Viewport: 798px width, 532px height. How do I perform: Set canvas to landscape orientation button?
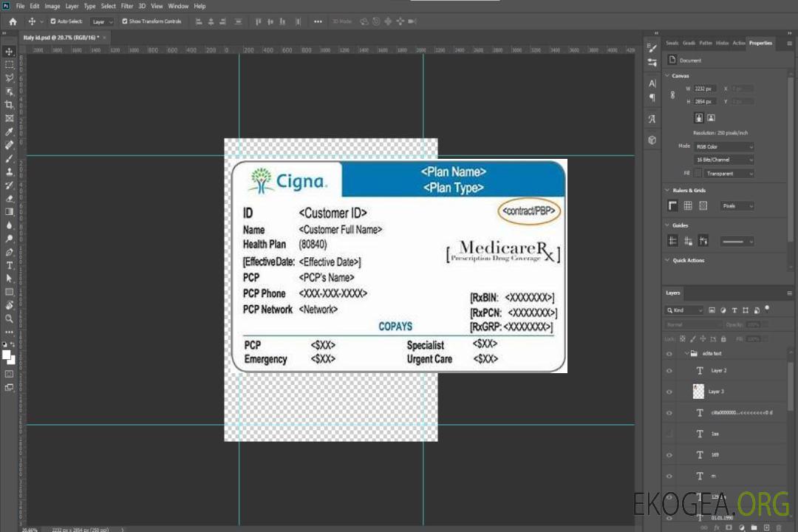tap(711, 118)
